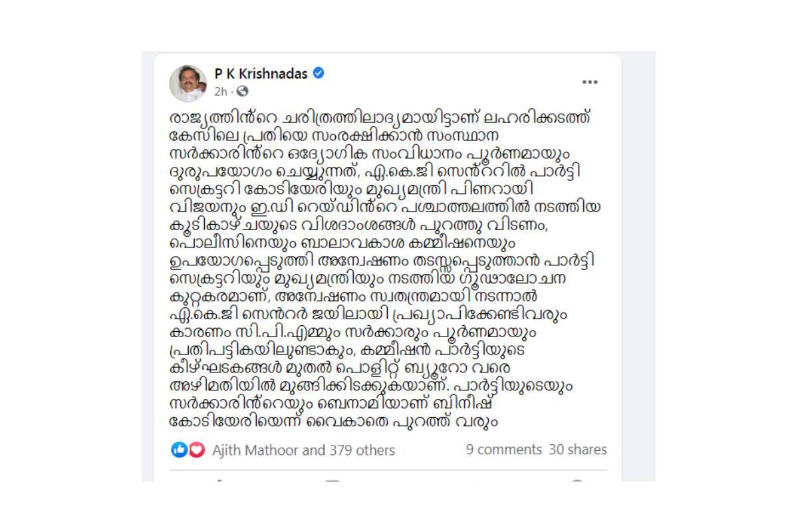Open the three-dots post options menu

[x=590, y=82]
